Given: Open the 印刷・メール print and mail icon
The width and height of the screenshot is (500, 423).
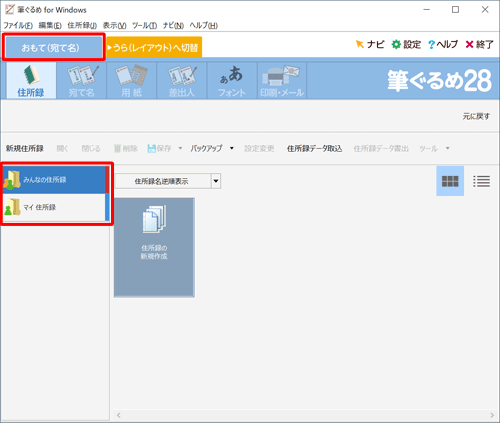Looking at the screenshot, I should [282, 81].
